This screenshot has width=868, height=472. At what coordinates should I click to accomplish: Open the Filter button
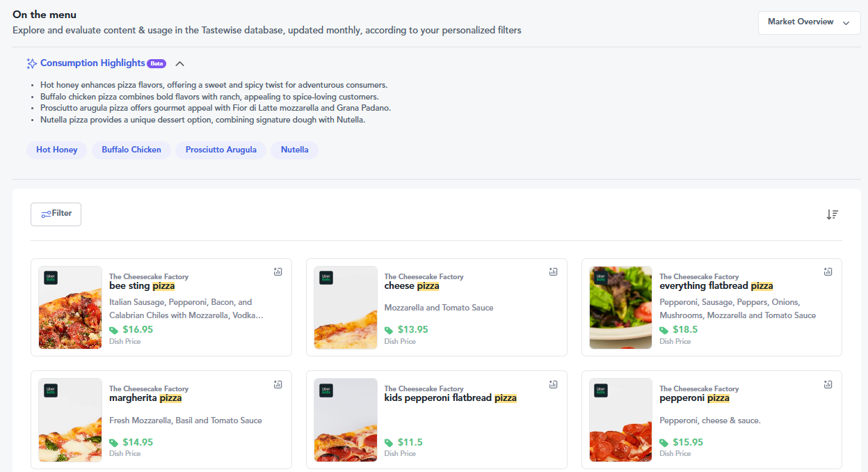pos(56,214)
